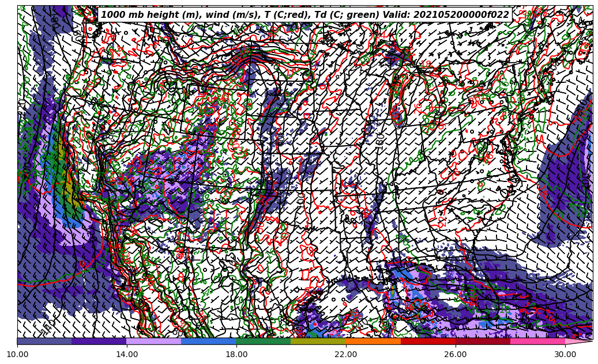Select the pink 28–30 colorbar segment
Screen dimensions: 598x364
[x=538, y=341]
